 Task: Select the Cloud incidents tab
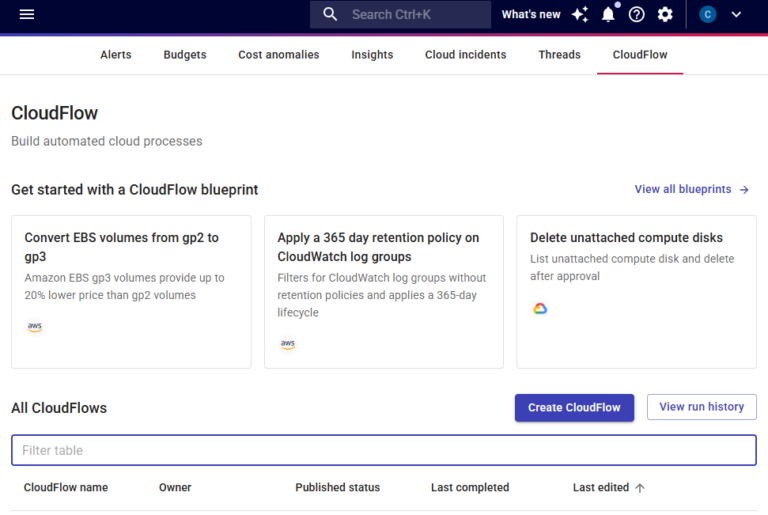[465, 55]
